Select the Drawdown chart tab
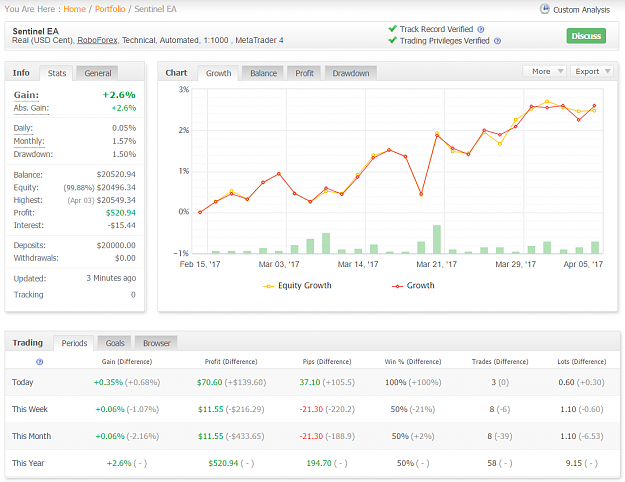This screenshot has height=482, width=625. click(x=351, y=73)
